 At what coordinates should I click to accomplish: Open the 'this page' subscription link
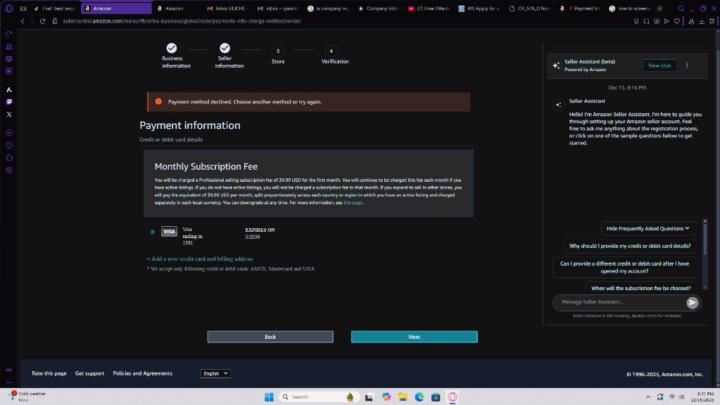pos(353,202)
